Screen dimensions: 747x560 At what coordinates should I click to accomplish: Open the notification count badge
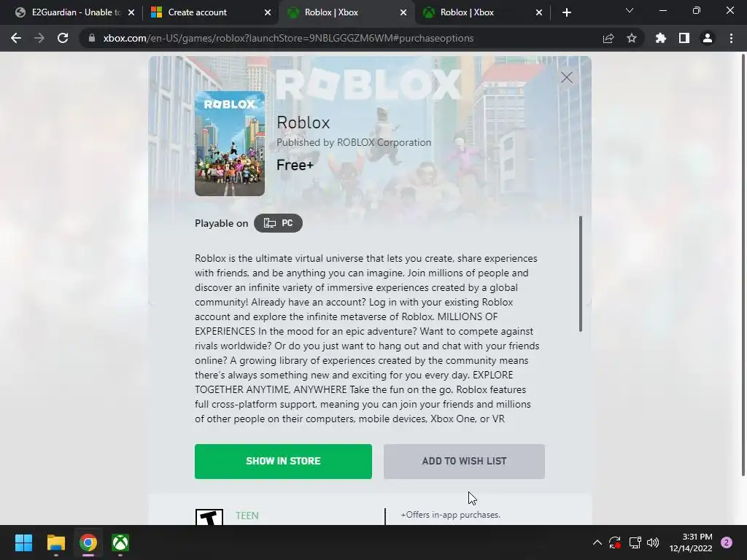point(727,542)
